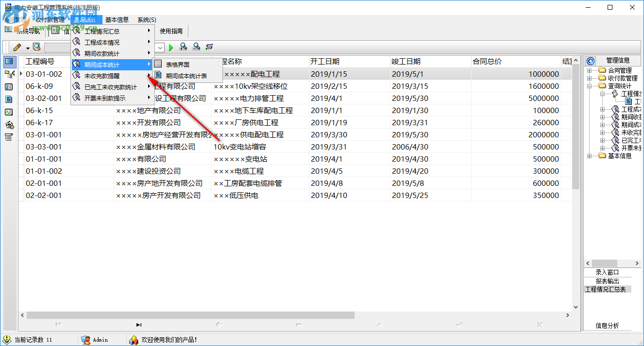Run the query with the green play icon
The height and width of the screenshot is (346, 644).
click(171, 47)
